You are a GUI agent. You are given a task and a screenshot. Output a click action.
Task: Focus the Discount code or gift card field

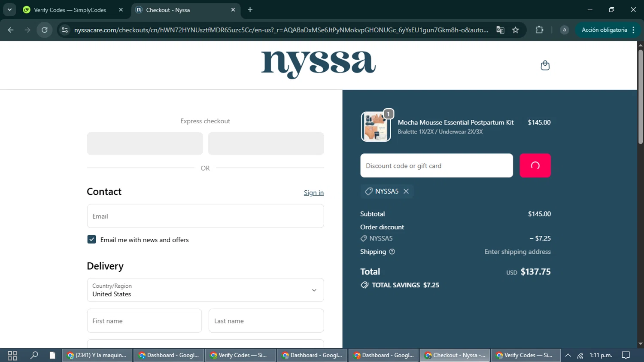pyautogui.click(x=437, y=165)
